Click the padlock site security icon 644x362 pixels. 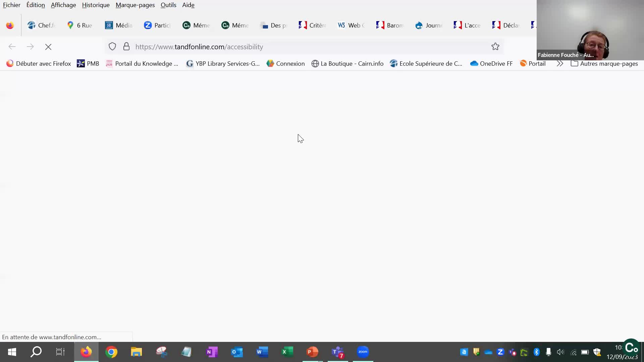coord(126,47)
